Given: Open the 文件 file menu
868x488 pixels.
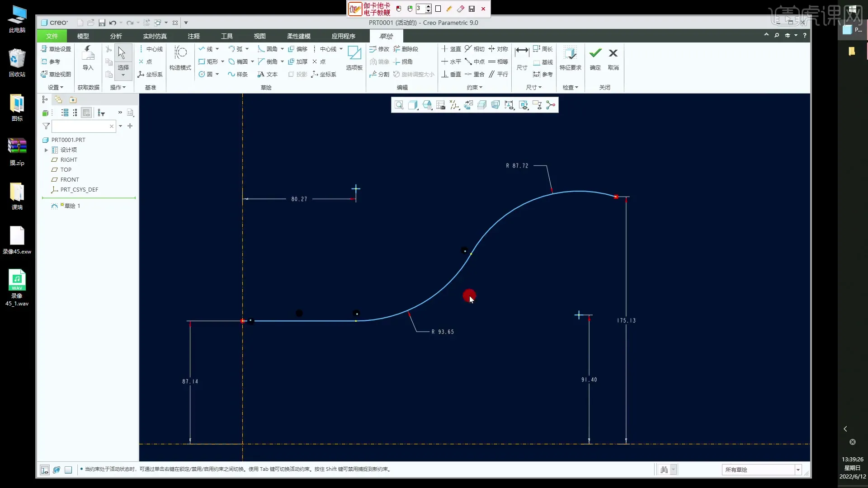Looking at the screenshot, I should pyautogui.click(x=52, y=36).
